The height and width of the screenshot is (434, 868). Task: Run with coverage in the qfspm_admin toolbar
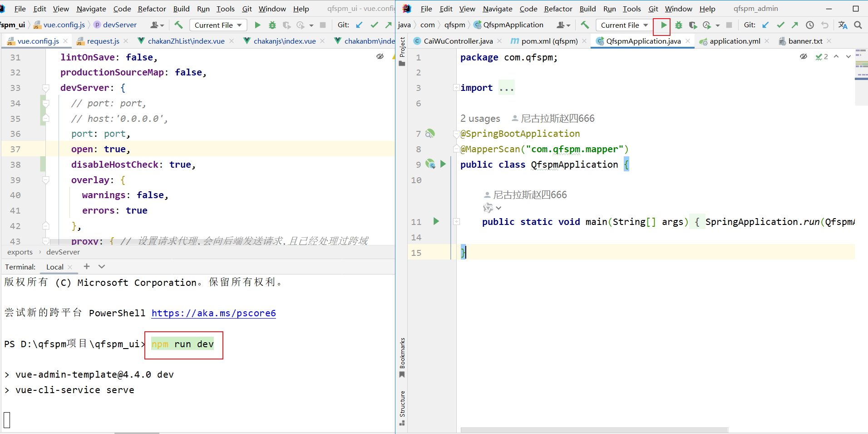(693, 25)
